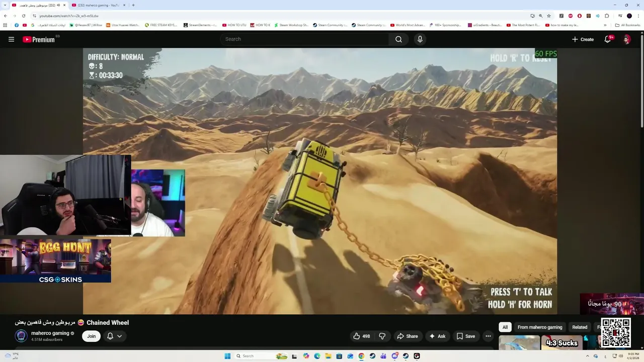Open Copilot from the taskbar

(x=306, y=356)
